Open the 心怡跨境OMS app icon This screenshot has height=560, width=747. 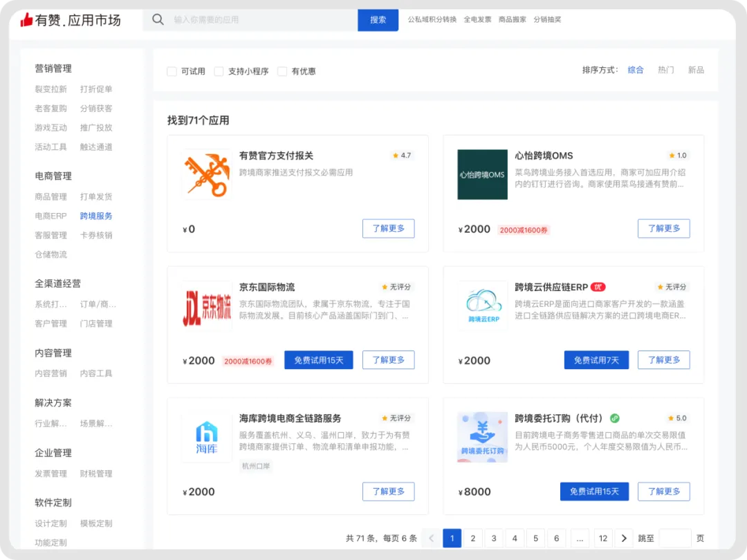pyautogui.click(x=482, y=174)
